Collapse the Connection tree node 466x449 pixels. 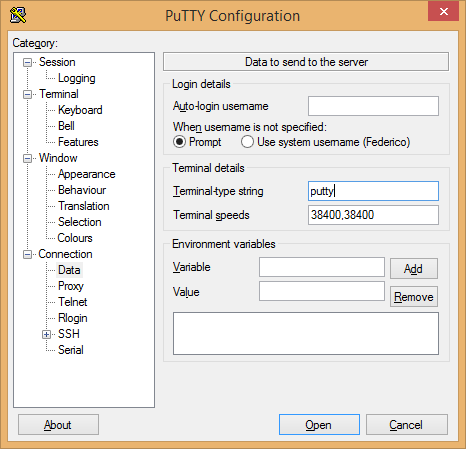pos(27,254)
